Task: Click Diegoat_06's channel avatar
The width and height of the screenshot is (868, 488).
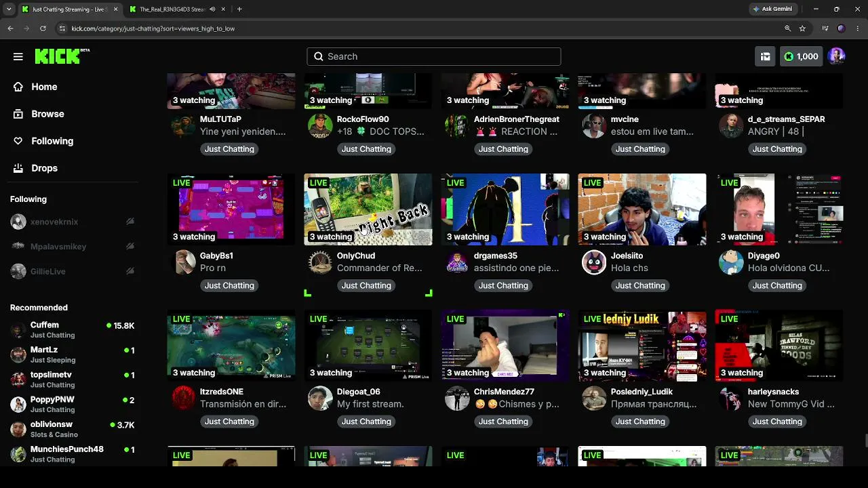Action: click(320, 399)
